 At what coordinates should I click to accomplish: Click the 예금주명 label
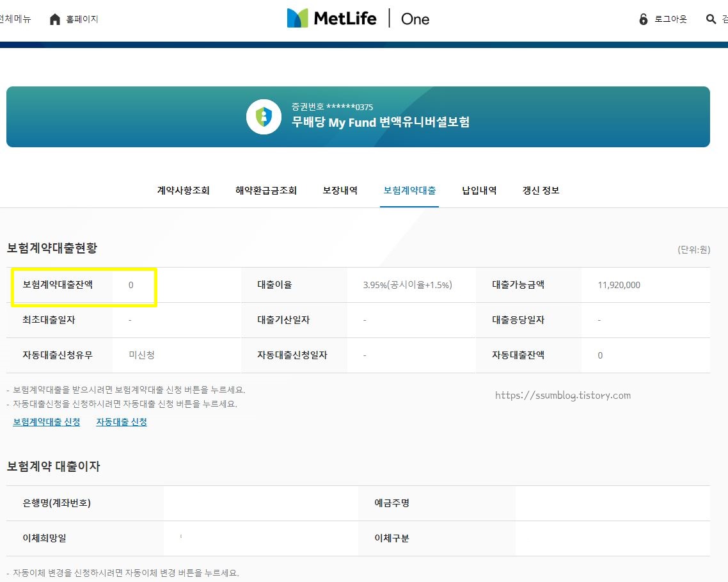coord(392,503)
